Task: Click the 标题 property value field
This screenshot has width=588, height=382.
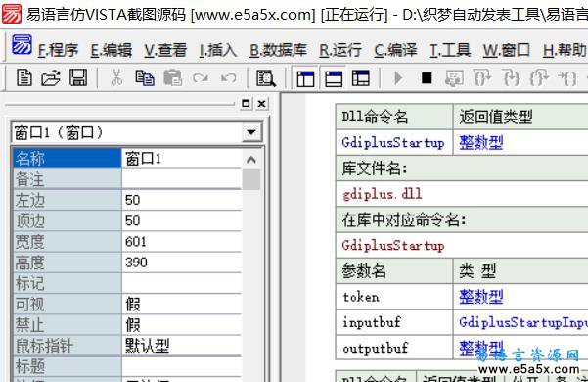Action: pos(182,366)
